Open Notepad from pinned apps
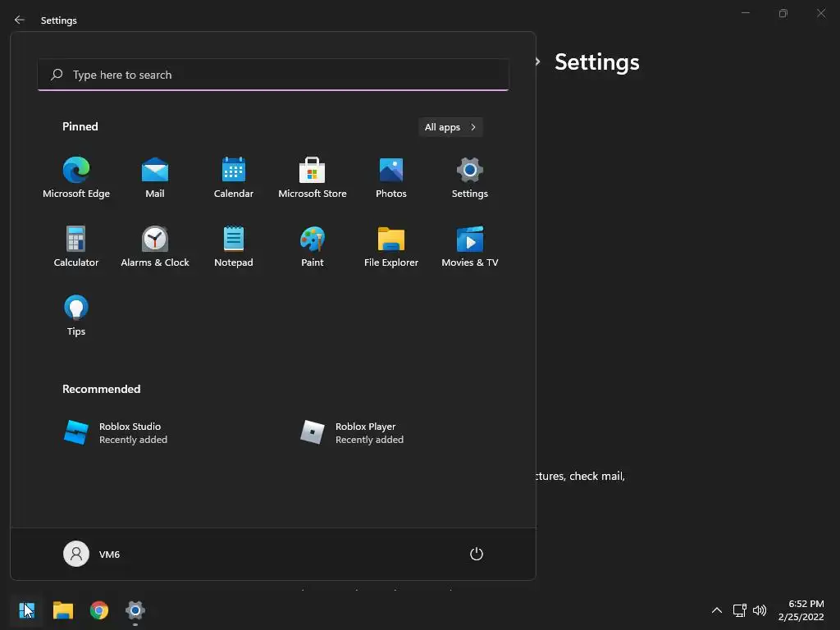 234,247
